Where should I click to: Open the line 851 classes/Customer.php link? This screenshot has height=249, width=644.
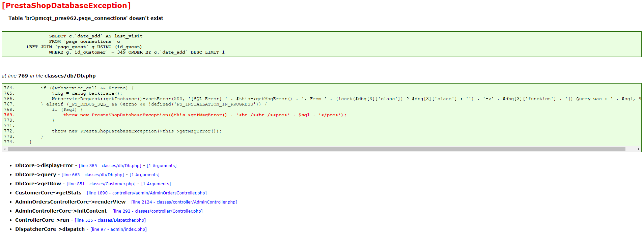101,184
